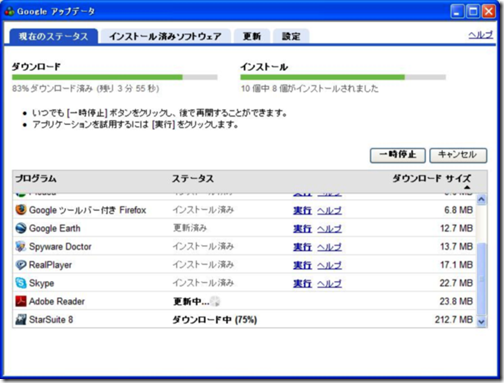The height and width of the screenshot is (383, 504).
Task: Select the Skype program name
Action: 41,283
